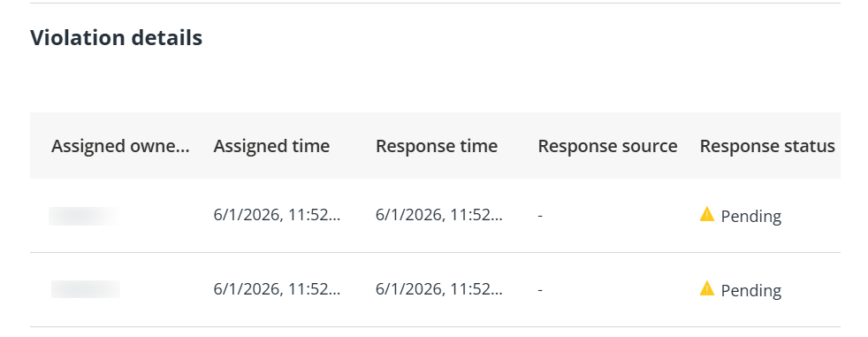Image resolution: width=868 pixels, height=337 pixels.
Task: Click the first row's Pending status text
Action: (750, 216)
